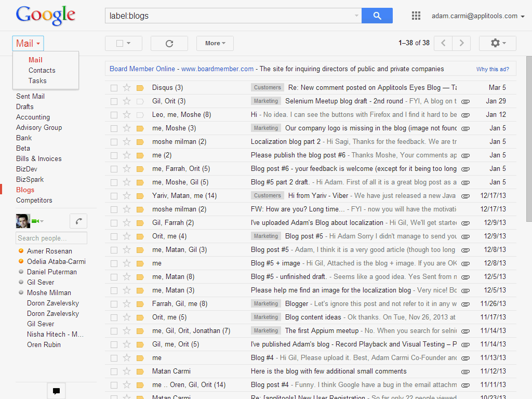Expand the More actions dropdown
Viewport: 532px width, 399px height.
[x=215, y=44]
